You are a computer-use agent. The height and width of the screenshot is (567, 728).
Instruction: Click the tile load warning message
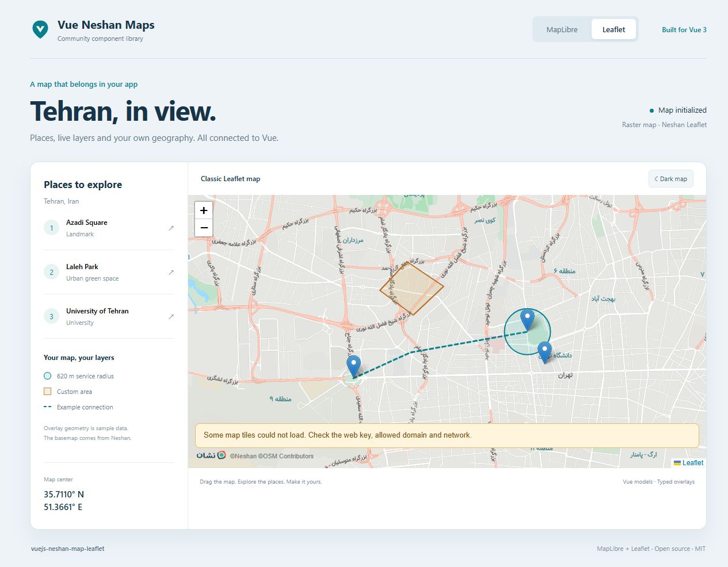click(447, 435)
